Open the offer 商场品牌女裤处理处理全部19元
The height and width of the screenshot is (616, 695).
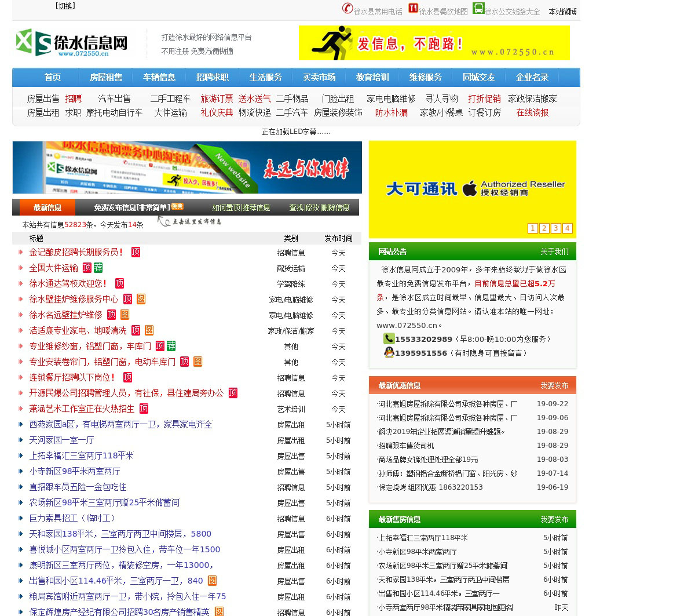coord(427,460)
